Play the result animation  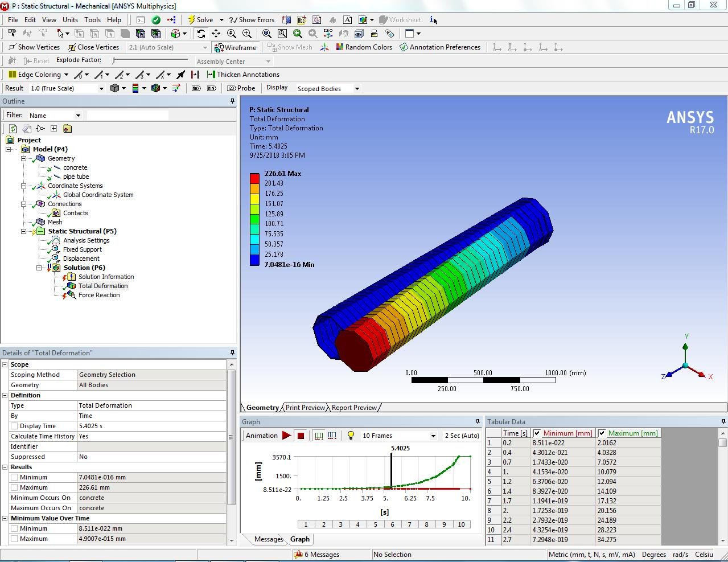286,436
